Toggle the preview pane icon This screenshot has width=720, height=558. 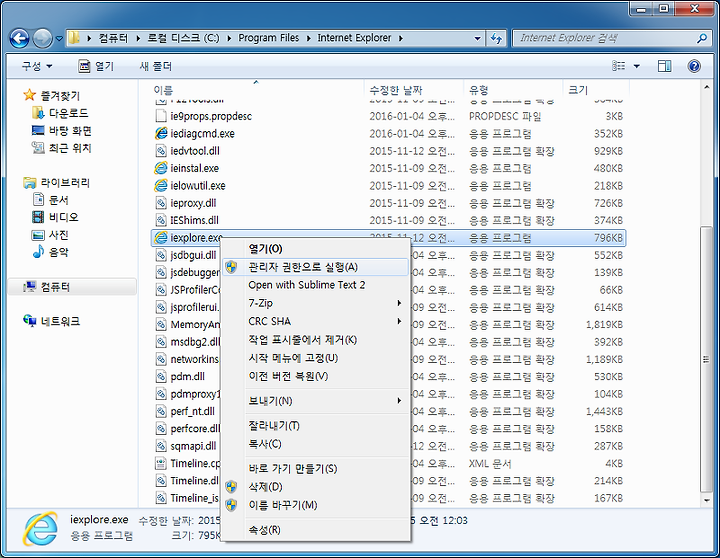(x=664, y=66)
